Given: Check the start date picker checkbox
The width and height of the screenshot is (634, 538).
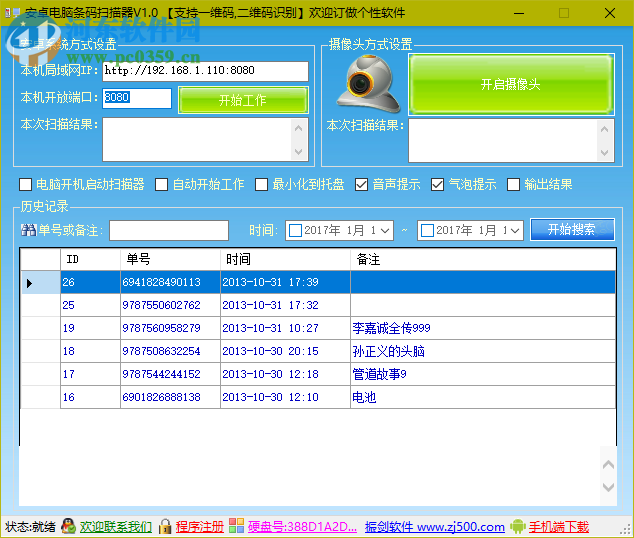Looking at the screenshot, I should point(296,231).
